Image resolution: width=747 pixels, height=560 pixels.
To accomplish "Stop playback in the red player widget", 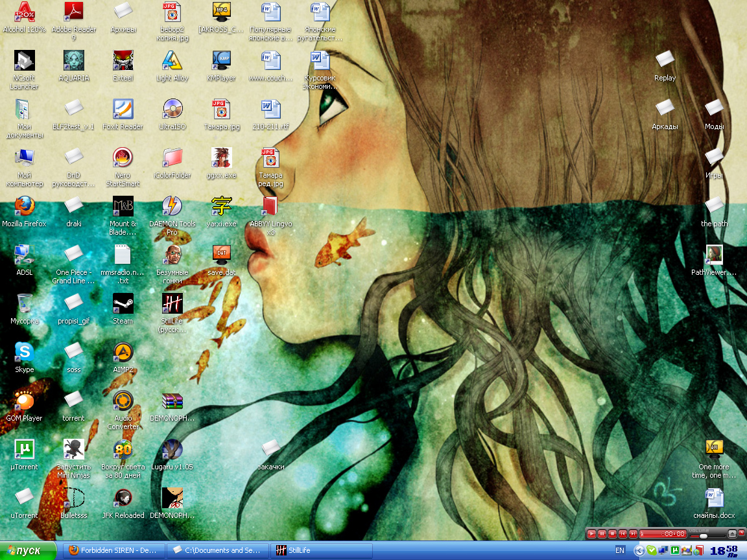I will [x=612, y=534].
